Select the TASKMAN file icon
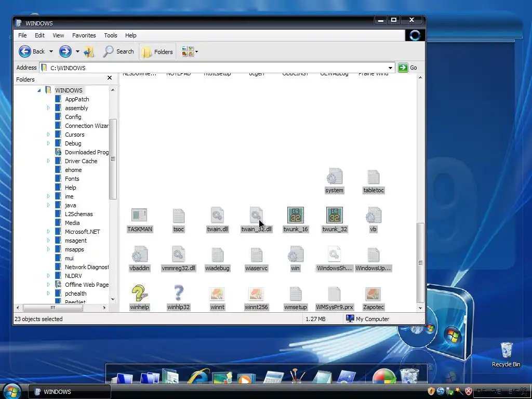Screen dimensions: 532x399 coord(139,215)
